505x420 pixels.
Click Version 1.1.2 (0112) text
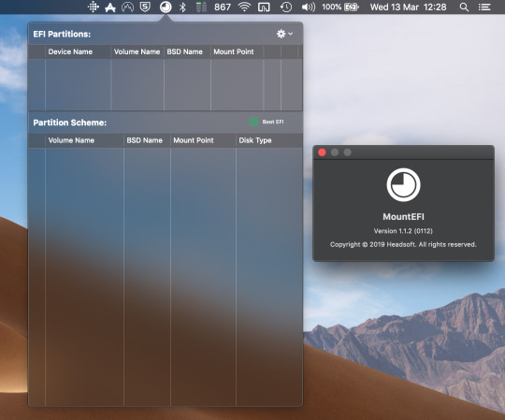click(x=403, y=231)
